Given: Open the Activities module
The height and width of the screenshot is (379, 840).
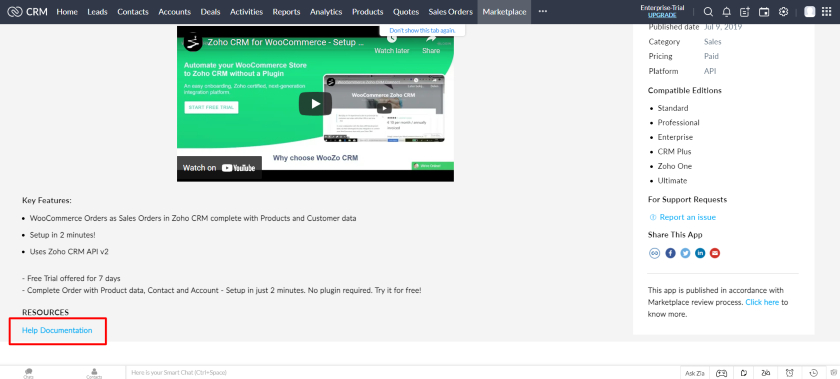Looking at the screenshot, I should (246, 12).
